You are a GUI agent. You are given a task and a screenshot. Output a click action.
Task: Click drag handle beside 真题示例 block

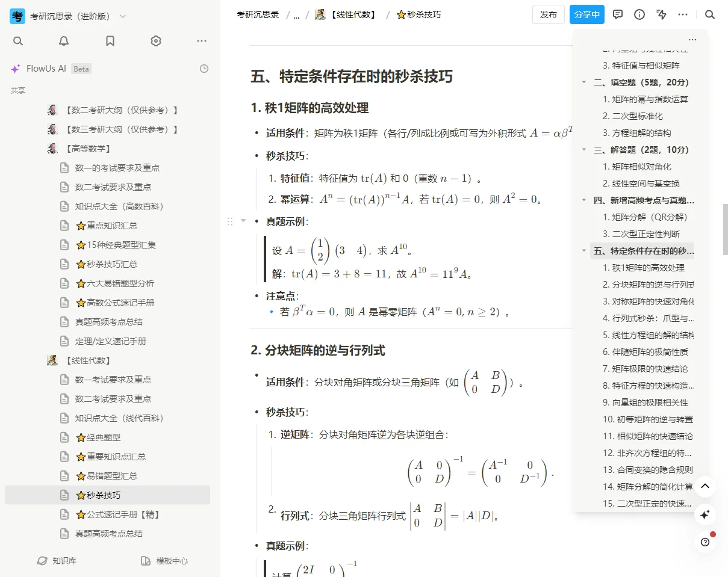click(230, 221)
